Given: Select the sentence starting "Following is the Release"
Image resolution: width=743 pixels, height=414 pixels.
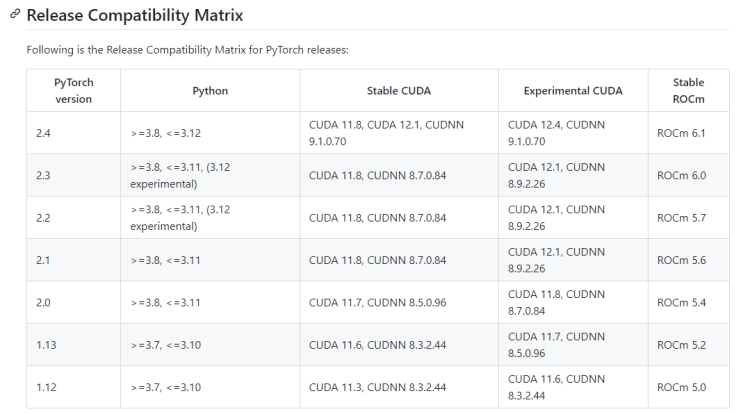Looking at the screenshot, I should pyautogui.click(x=188, y=50).
